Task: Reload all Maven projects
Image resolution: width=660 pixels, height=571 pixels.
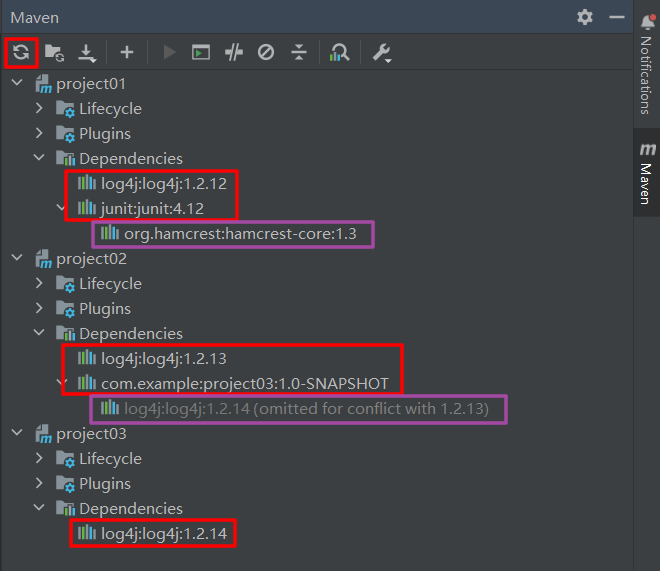Action: tap(21, 53)
